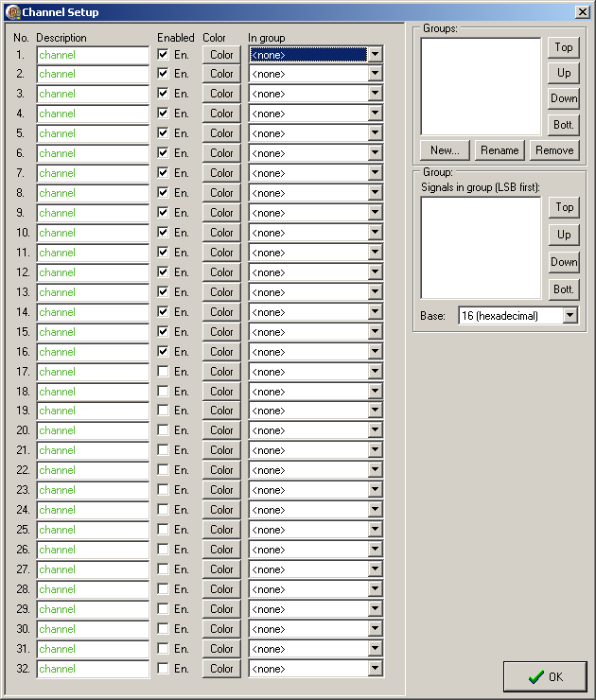The image size is (596, 700).
Task: Click Top in Signals in group panel
Action: pos(564,207)
